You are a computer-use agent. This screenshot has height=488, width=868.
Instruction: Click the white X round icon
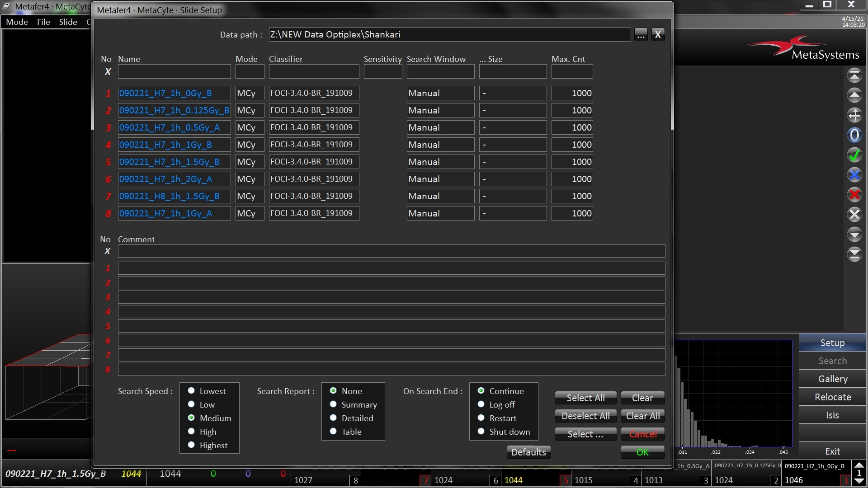point(854,215)
